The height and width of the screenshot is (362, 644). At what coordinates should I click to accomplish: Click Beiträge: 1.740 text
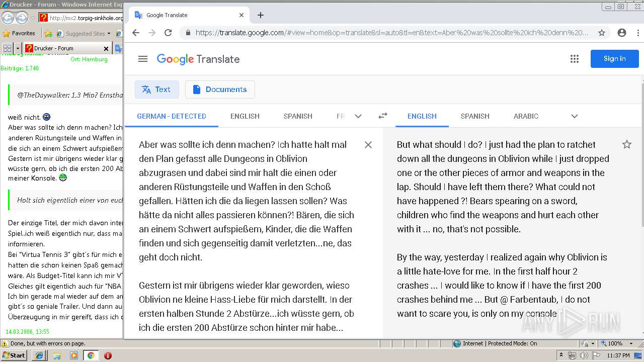pyautogui.click(x=20, y=68)
